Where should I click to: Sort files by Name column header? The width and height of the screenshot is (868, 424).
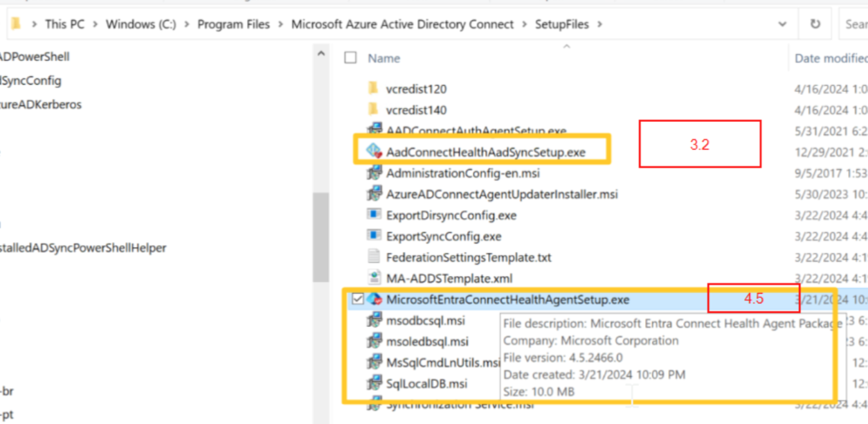(x=384, y=58)
